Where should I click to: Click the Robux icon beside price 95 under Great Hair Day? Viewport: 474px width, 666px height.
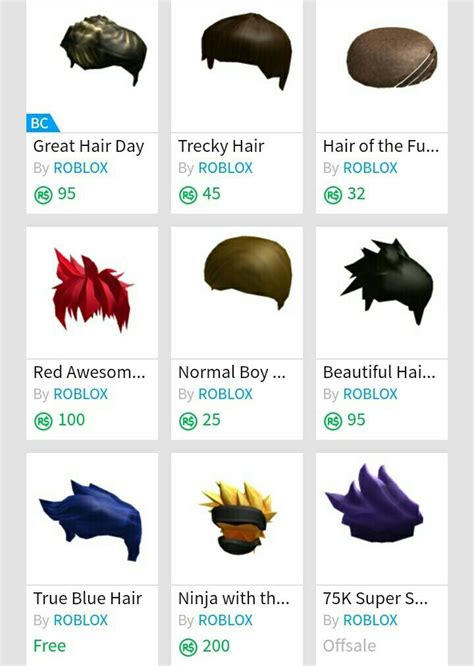tap(43, 195)
